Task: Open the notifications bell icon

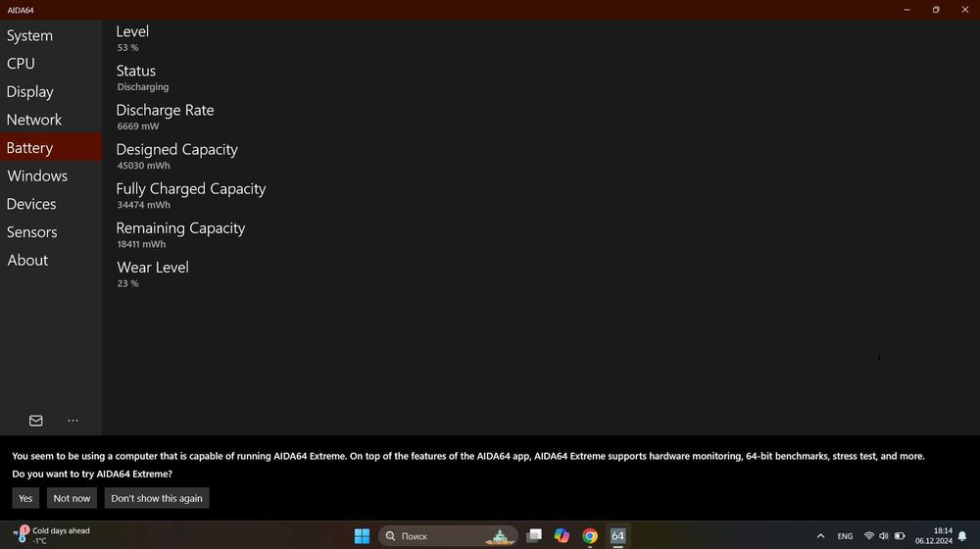Action: pos(962,536)
